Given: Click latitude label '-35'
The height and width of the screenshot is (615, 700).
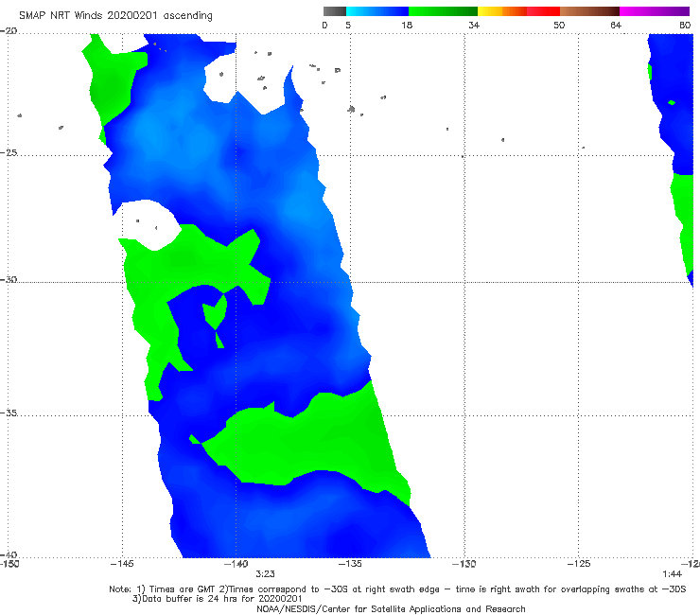Looking at the screenshot, I should [9, 413].
